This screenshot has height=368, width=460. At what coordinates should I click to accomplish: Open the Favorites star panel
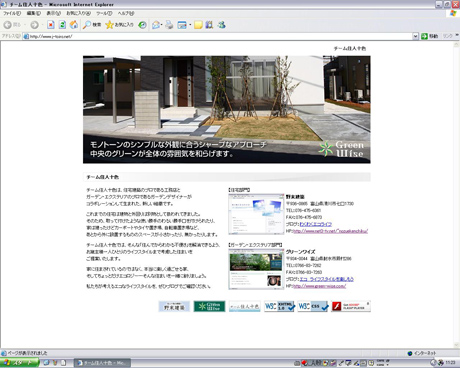pos(119,25)
